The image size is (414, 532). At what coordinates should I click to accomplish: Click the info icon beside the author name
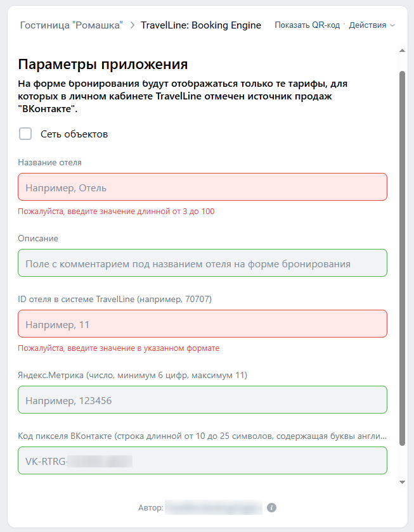(x=271, y=508)
